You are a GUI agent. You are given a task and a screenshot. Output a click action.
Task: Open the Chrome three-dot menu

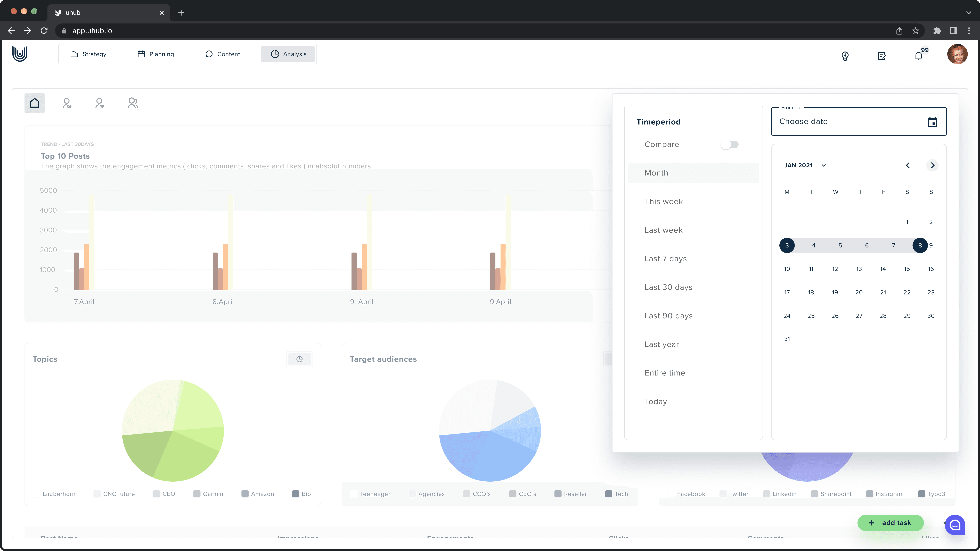point(969,31)
